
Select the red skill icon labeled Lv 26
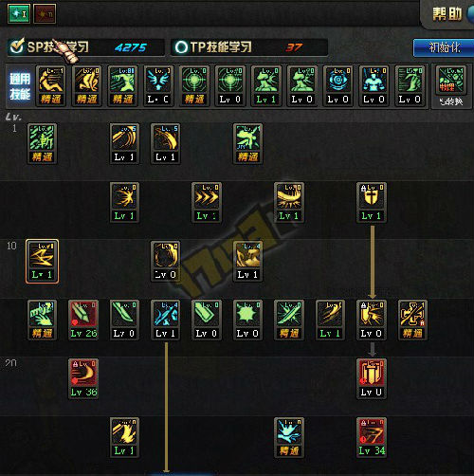pos(83,320)
